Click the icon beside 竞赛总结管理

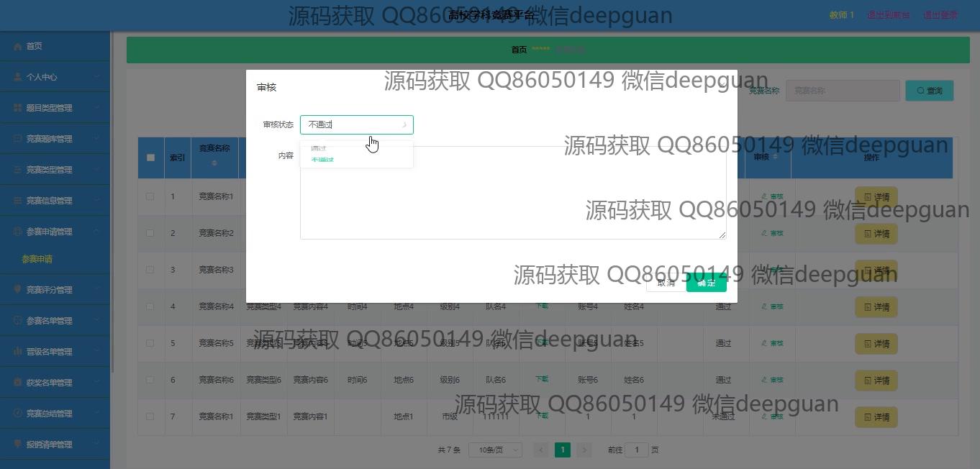coord(18,414)
